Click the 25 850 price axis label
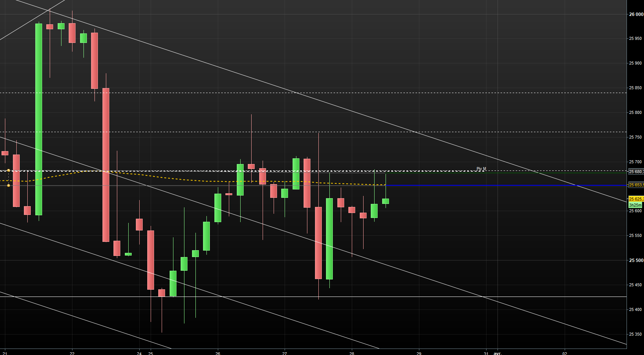The height and width of the screenshot is (355, 644). coord(636,88)
